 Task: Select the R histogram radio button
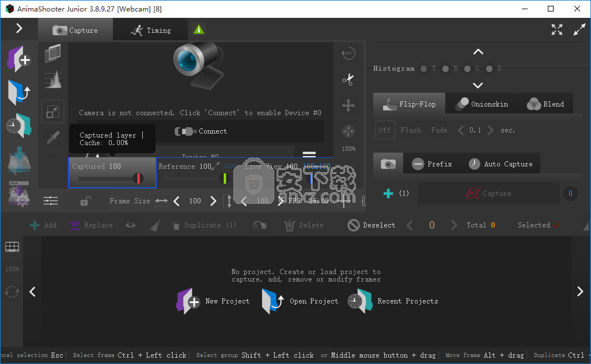(x=445, y=69)
